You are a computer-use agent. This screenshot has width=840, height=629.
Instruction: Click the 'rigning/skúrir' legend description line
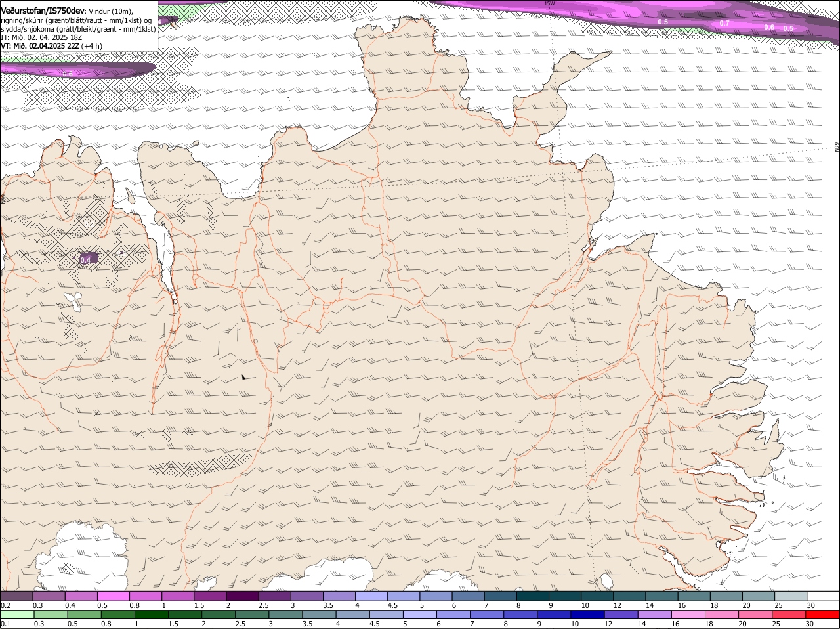77,20
